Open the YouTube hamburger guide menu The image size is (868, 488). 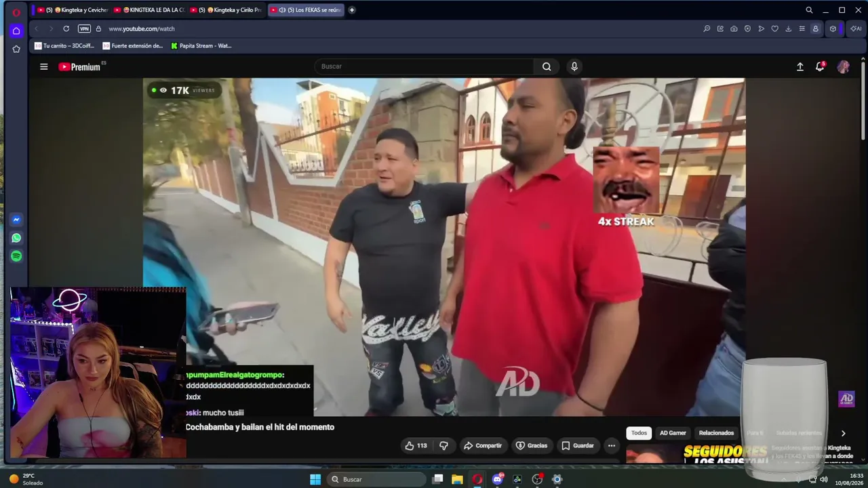click(44, 66)
